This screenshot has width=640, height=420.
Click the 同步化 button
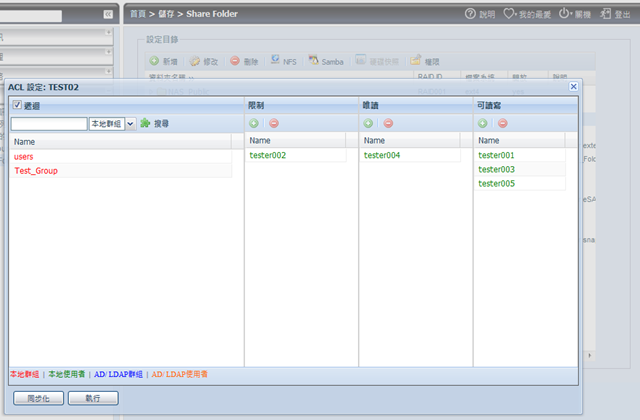[x=40, y=398]
